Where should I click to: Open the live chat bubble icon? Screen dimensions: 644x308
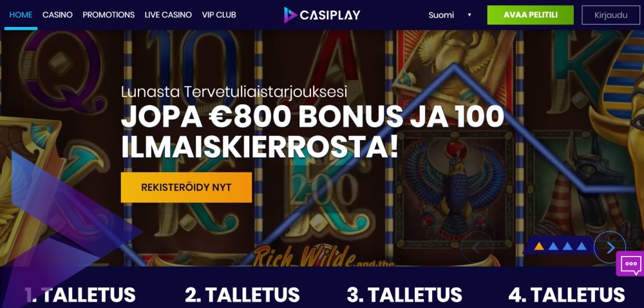(630, 264)
